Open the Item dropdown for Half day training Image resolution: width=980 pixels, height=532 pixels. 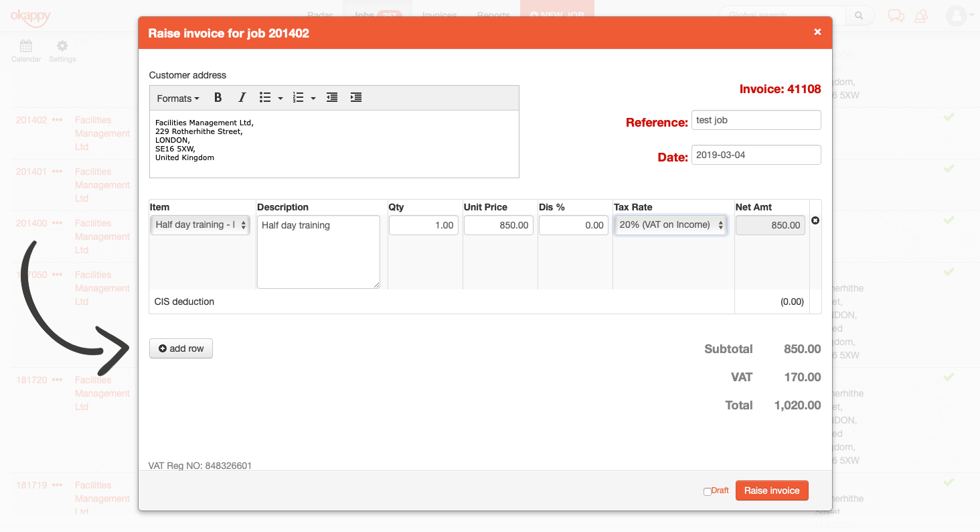[200, 225]
